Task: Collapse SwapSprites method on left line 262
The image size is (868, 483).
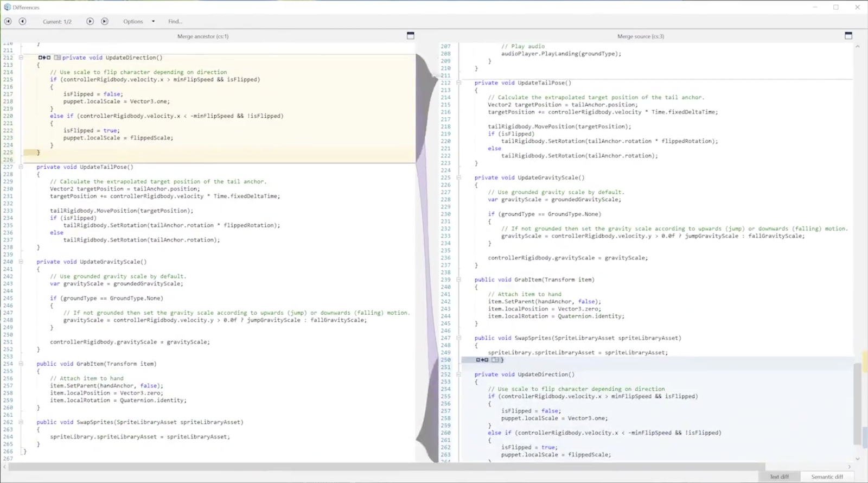Action: [21, 422]
